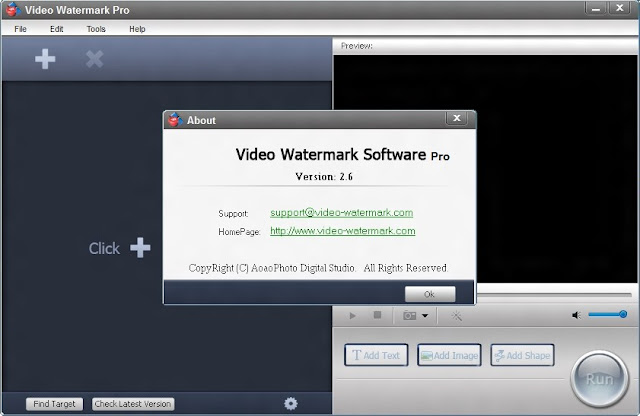Open settings via the gear icon
Viewport: 640px width, 416px height.
291,403
